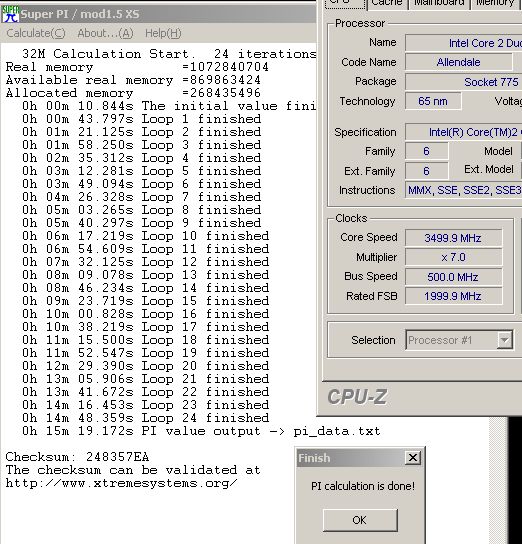
Task: Click the 'Loop 1 finished' line
Action: coord(142,119)
